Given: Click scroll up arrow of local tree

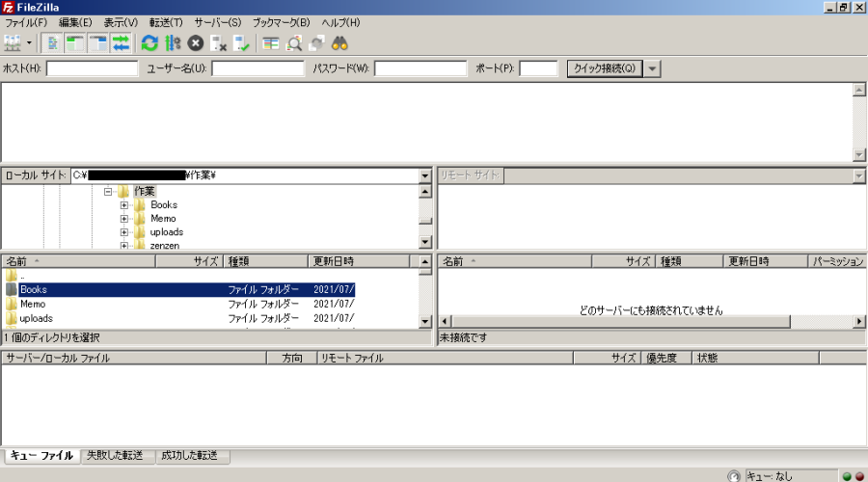Looking at the screenshot, I should [x=425, y=192].
